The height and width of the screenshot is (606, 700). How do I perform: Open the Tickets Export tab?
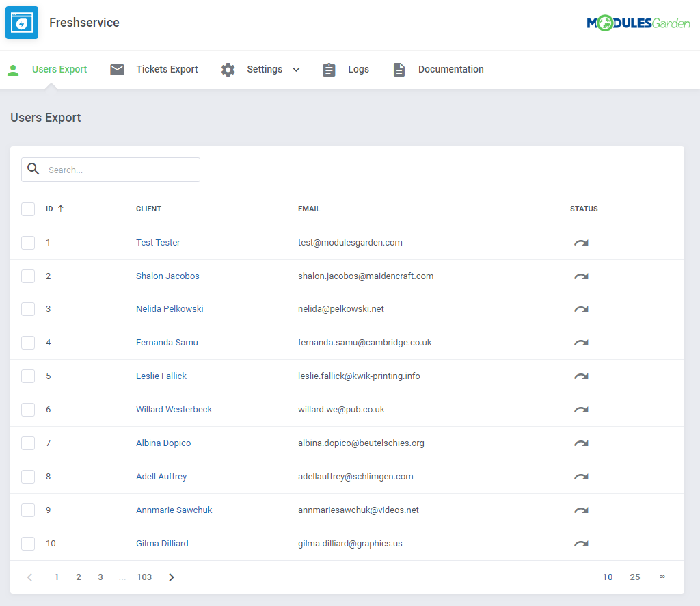pos(167,69)
